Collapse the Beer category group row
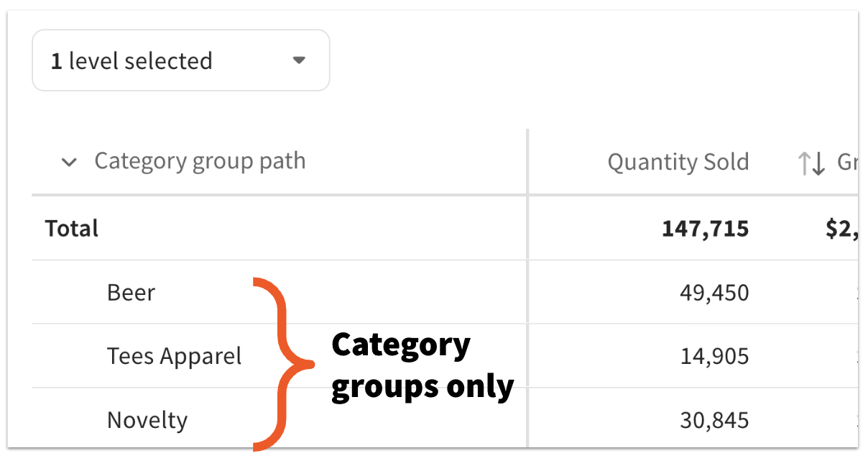This screenshot has width=868, height=456. click(131, 293)
